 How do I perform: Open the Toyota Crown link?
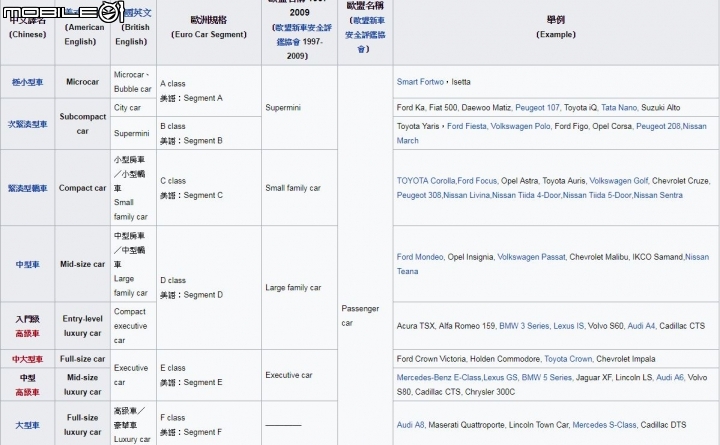(x=568, y=359)
